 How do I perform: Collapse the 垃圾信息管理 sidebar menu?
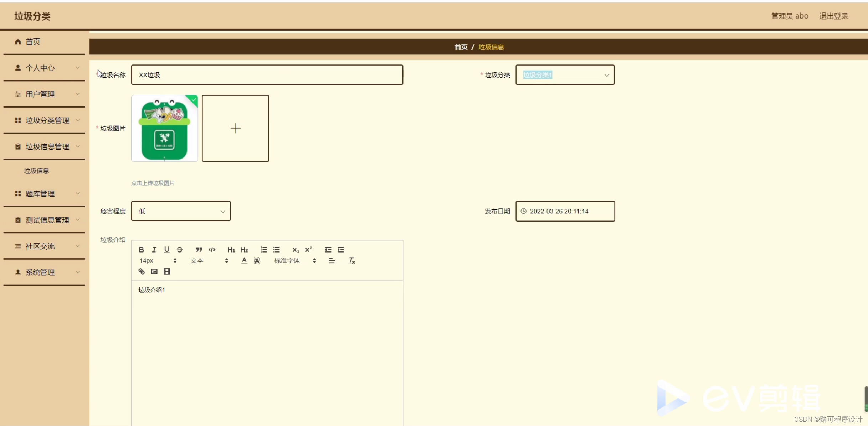(x=44, y=147)
